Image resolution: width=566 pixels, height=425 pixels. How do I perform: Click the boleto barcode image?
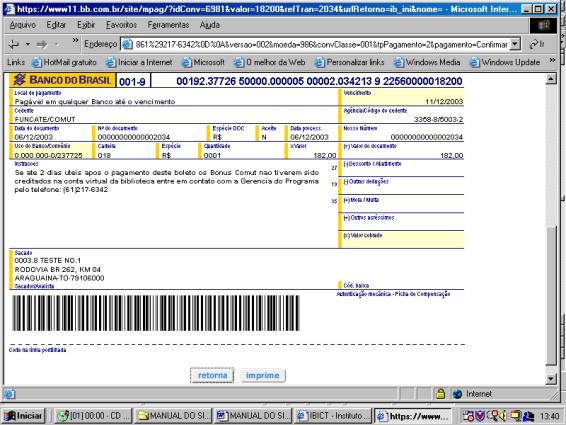pyautogui.click(x=156, y=313)
